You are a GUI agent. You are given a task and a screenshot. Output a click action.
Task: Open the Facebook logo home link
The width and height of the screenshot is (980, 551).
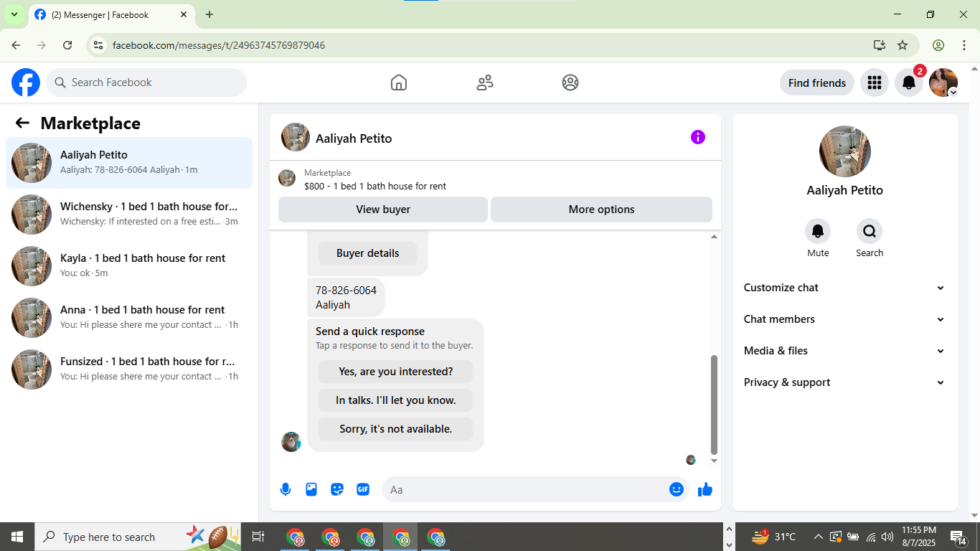[26, 83]
